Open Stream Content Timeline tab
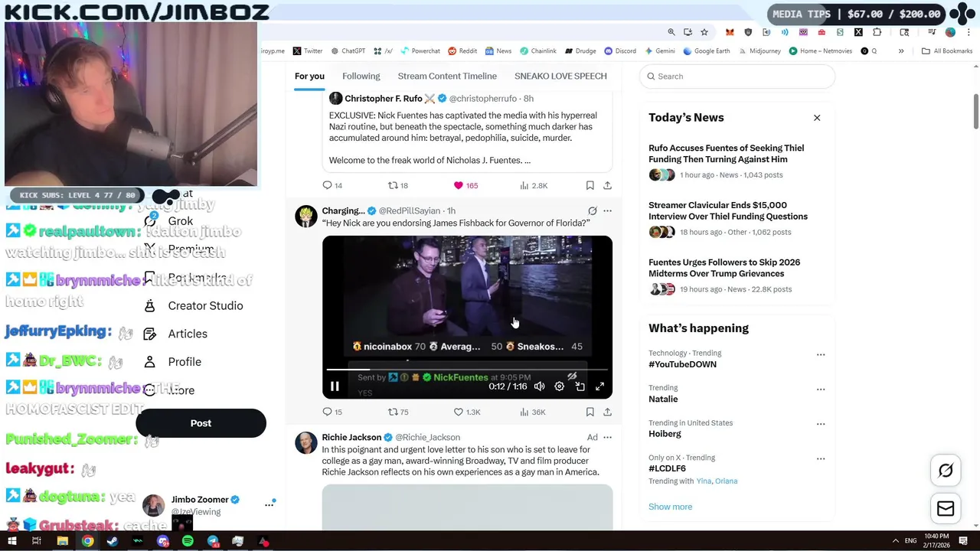Screen dimensions: 980x551 [447, 76]
